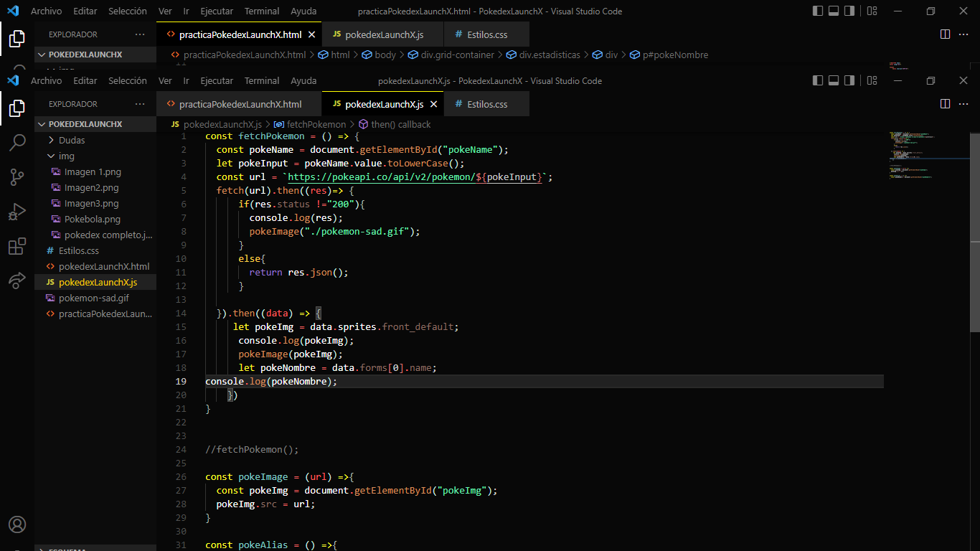This screenshot has width=980, height=551.
Task: Open the Terminal menu
Action: pos(261,80)
